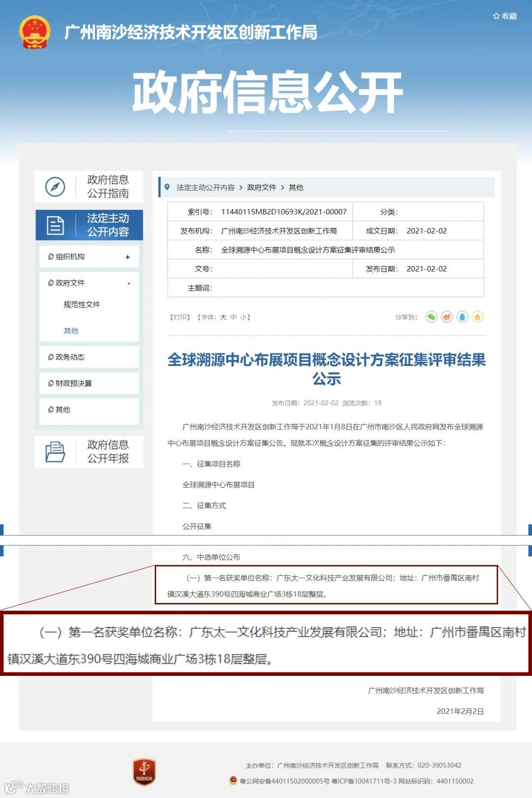Click 打印 to print the page
The image size is (532, 798).
(180, 317)
